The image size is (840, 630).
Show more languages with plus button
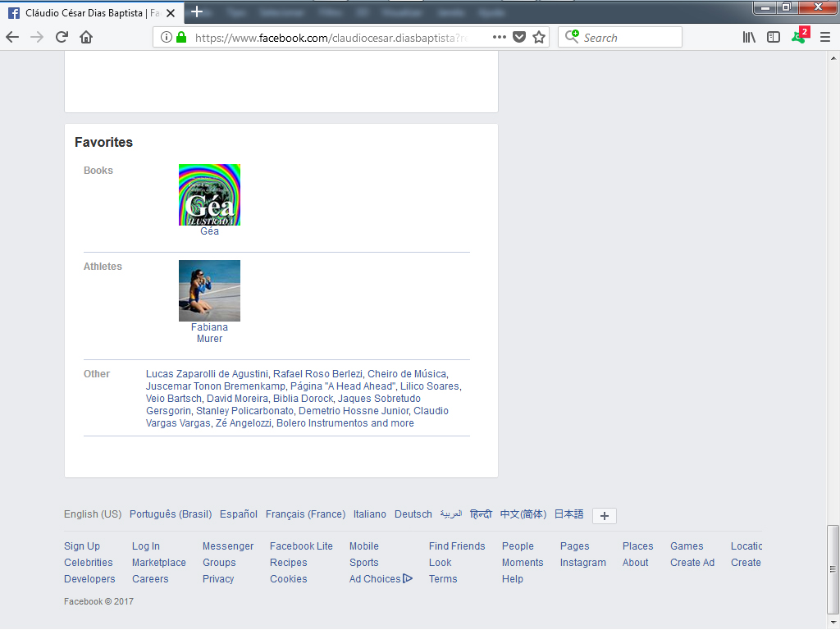tap(605, 516)
